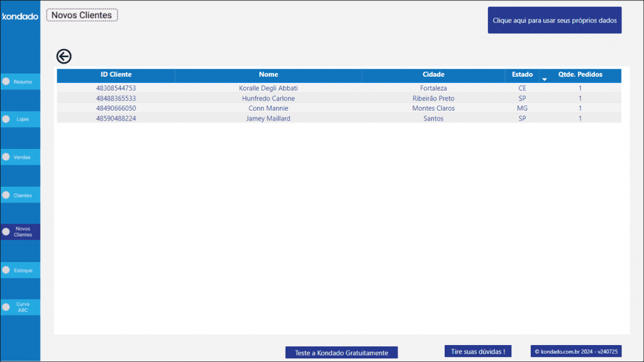Screen dimensions: 644x362
Task: Select the Lojas circle indicator
Action: click(x=6, y=119)
